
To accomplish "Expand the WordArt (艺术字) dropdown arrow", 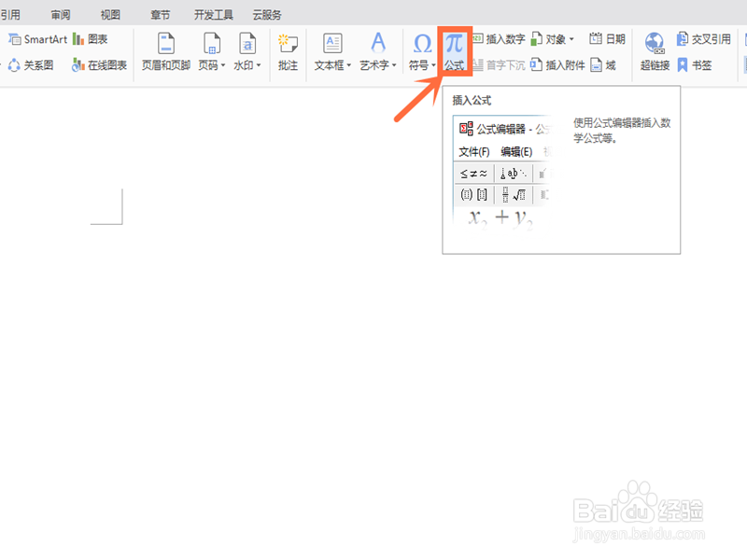I will [x=394, y=65].
